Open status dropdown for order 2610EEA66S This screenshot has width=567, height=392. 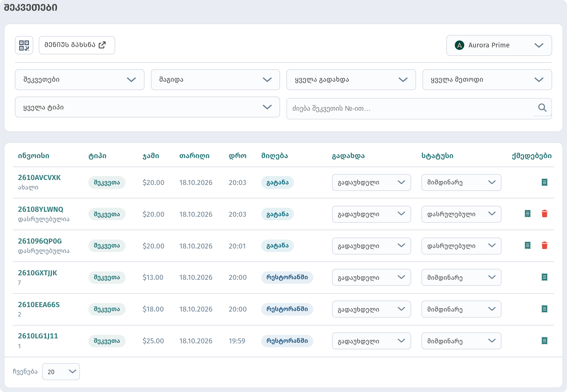tap(461, 309)
